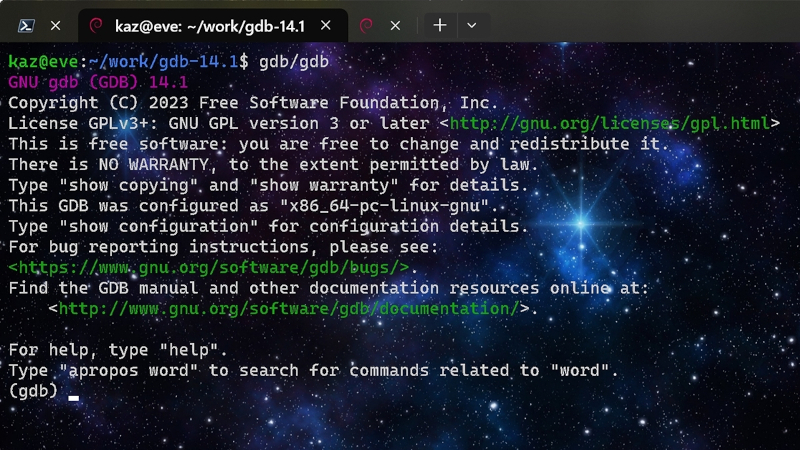Screen dimensions: 800x450
Task: Close the kaz@eve gdb-14.1 tab
Action: coord(326,26)
